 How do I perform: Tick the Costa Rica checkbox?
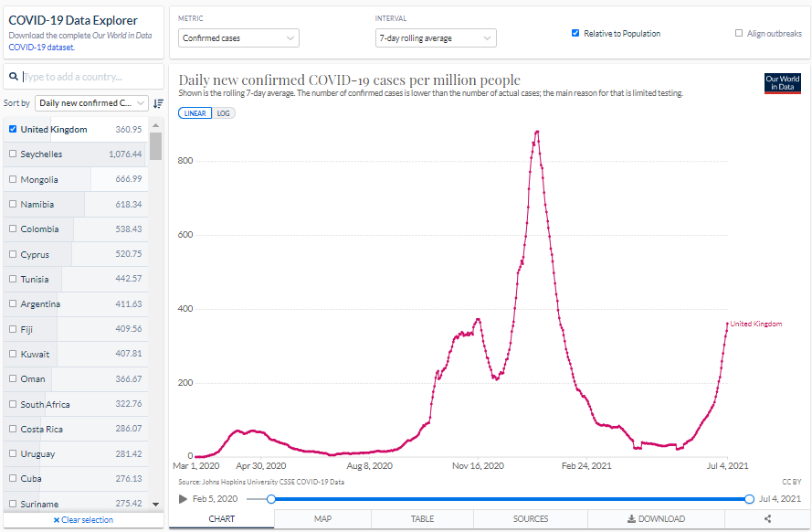click(x=13, y=429)
